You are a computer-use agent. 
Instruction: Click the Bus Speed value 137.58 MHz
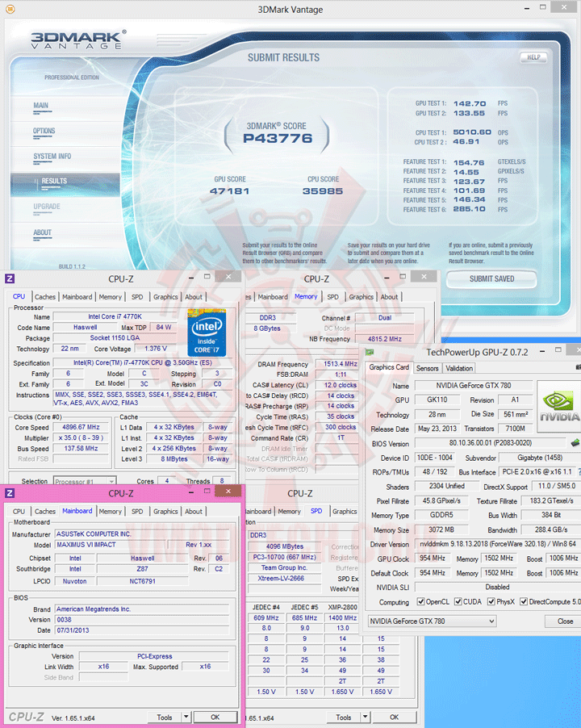(x=81, y=449)
